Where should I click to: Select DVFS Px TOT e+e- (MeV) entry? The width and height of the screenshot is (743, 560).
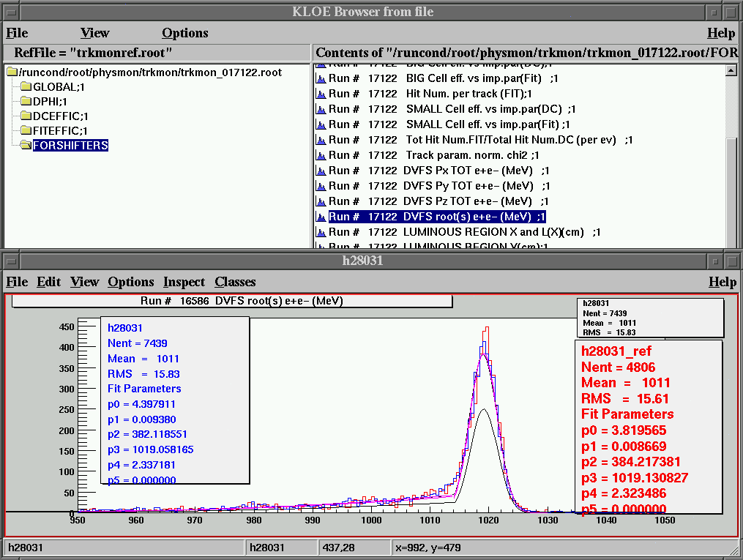point(439,171)
